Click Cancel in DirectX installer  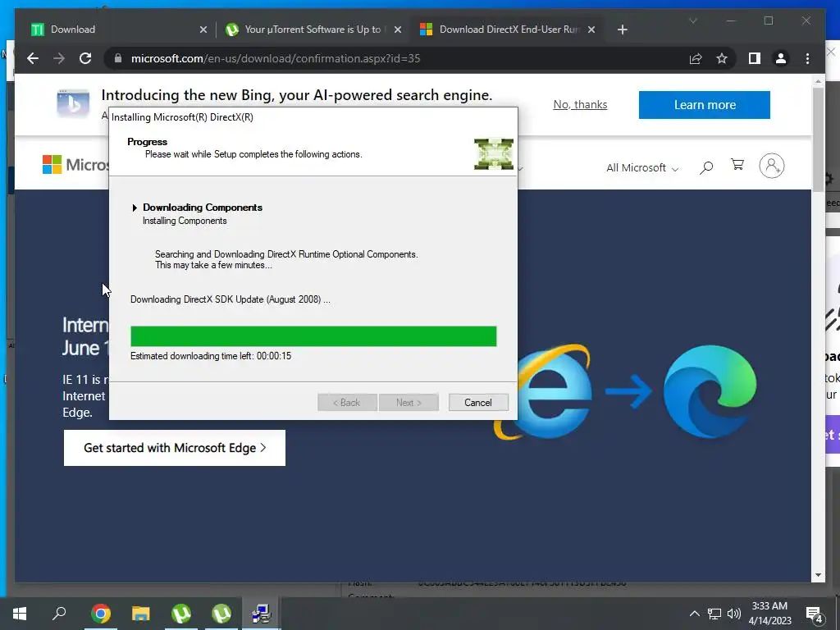click(478, 402)
